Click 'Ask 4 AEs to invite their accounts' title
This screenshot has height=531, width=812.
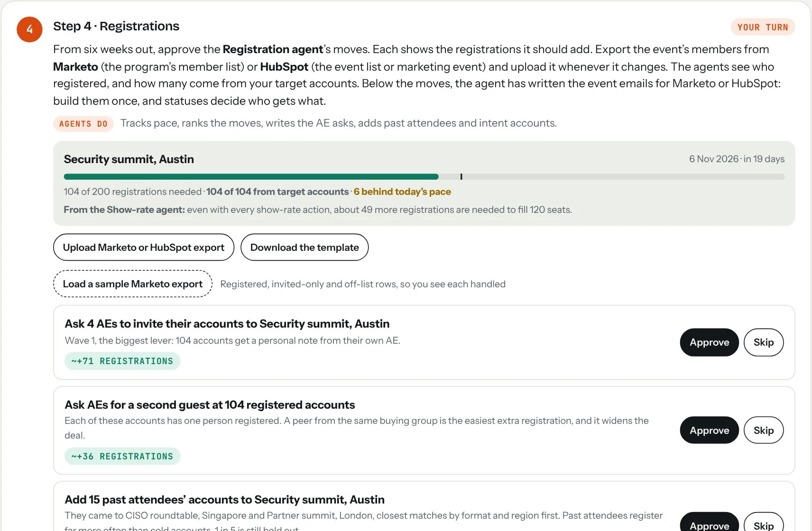tap(227, 323)
